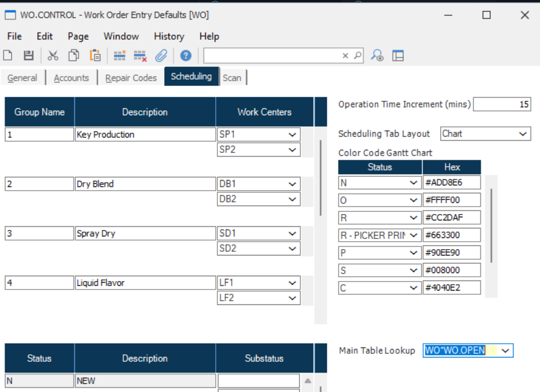Open the SP1 work center dropdown

tap(292, 135)
